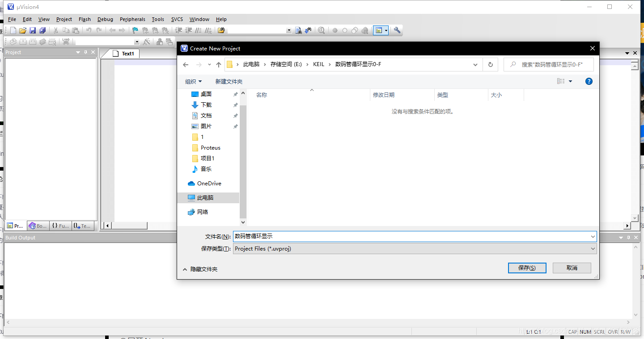644x339 pixels.
Task: Click the Start Debug Session magnifier icon
Action: pyautogui.click(x=322, y=30)
